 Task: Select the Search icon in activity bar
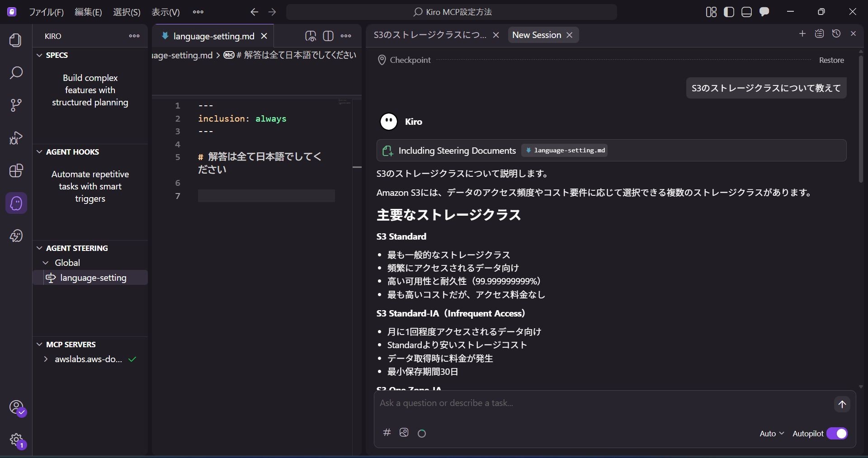(16, 72)
